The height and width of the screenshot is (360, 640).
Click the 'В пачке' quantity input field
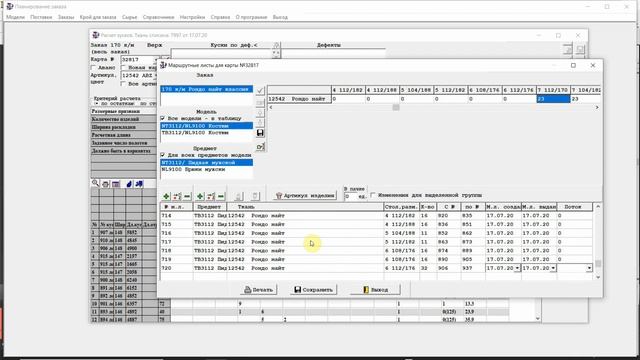coord(350,196)
